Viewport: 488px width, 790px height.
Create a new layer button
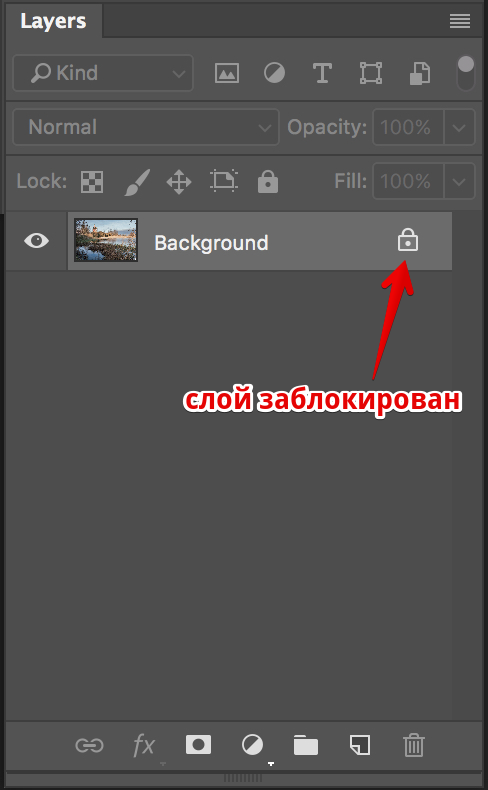360,745
